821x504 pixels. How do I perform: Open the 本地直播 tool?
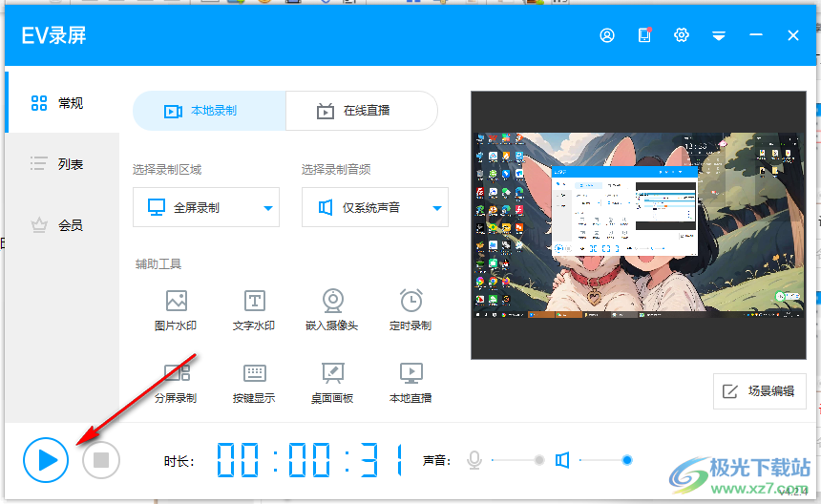click(410, 383)
